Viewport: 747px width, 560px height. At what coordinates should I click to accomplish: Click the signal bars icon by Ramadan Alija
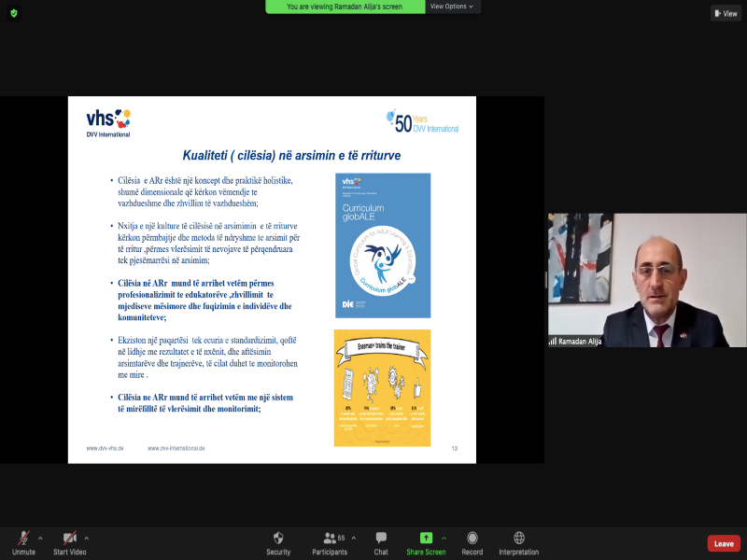click(x=553, y=341)
